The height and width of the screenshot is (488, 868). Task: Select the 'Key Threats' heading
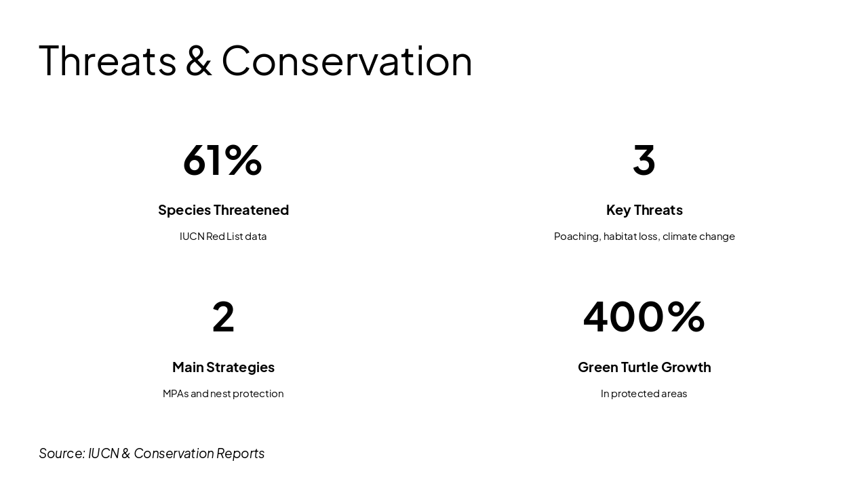click(644, 210)
